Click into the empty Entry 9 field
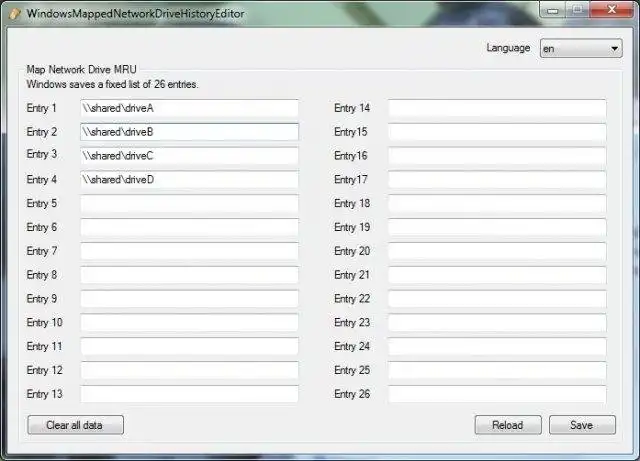Image resolution: width=640 pixels, height=461 pixels. click(x=189, y=298)
